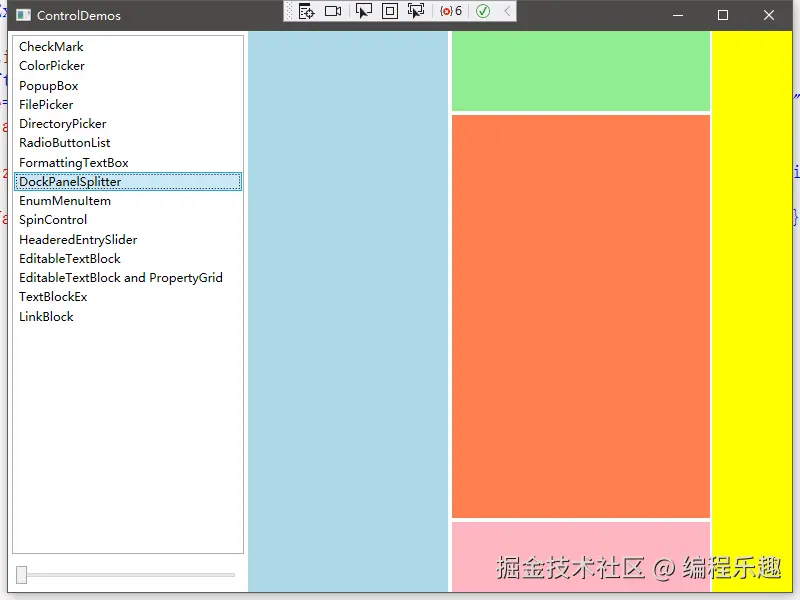This screenshot has width=800, height=600.
Task: Select the highlighted DockPanelSplitter item
Action: [x=128, y=182]
